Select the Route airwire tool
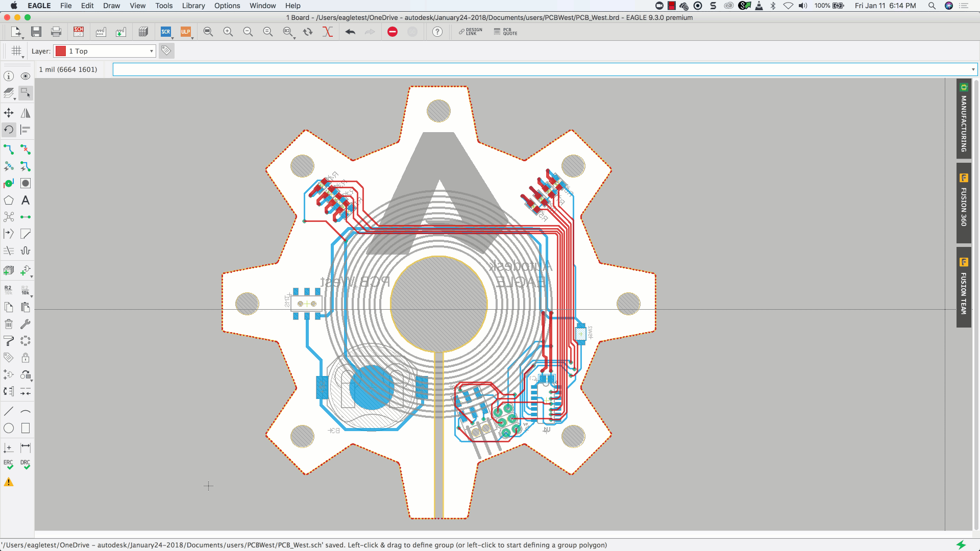This screenshot has height=551, width=980. click(9, 149)
